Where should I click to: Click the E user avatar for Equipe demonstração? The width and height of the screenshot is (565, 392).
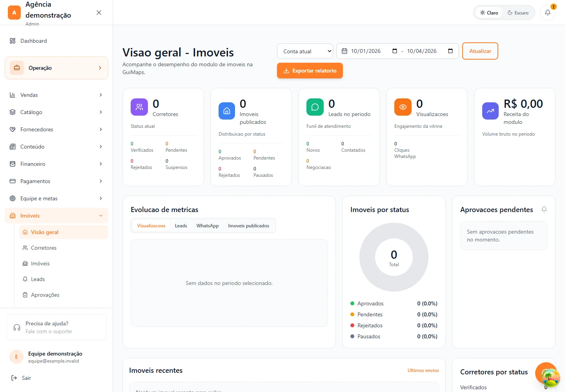tap(16, 357)
